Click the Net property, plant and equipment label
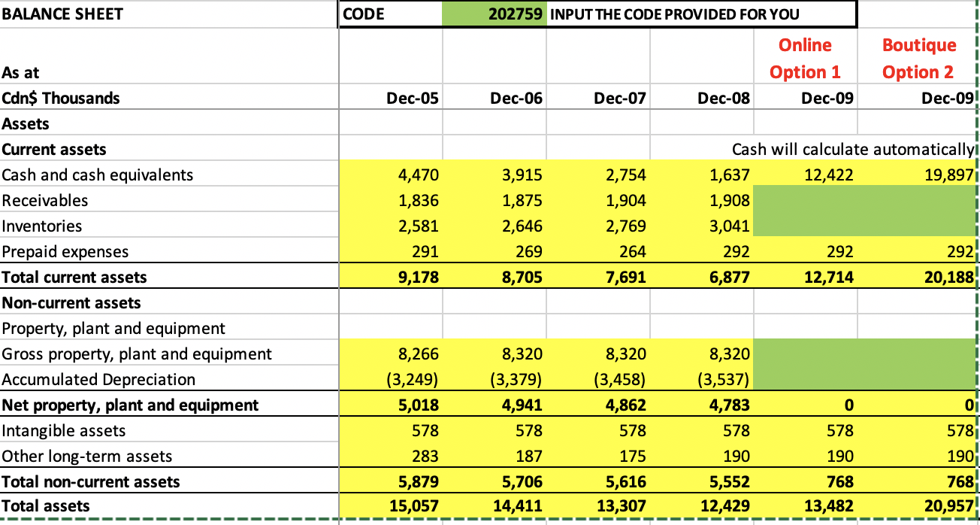Screen dimensions: 980x525 click(x=113, y=405)
